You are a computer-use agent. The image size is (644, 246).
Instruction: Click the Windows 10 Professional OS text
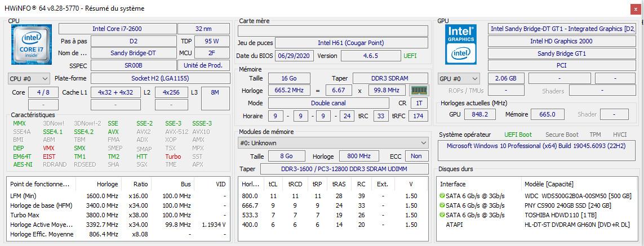click(x=536, y=146)
